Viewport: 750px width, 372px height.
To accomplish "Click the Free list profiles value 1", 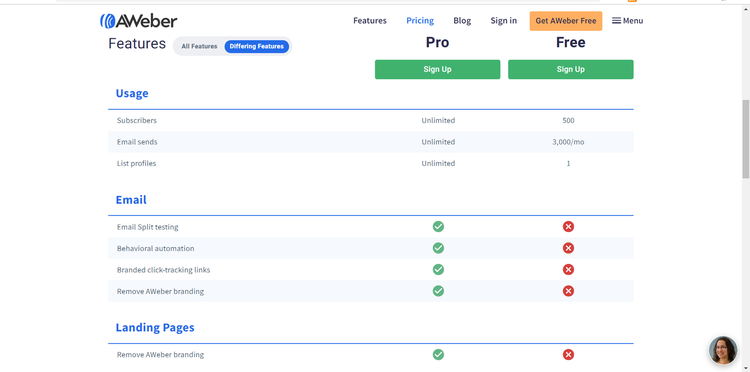I will [568, 164].
